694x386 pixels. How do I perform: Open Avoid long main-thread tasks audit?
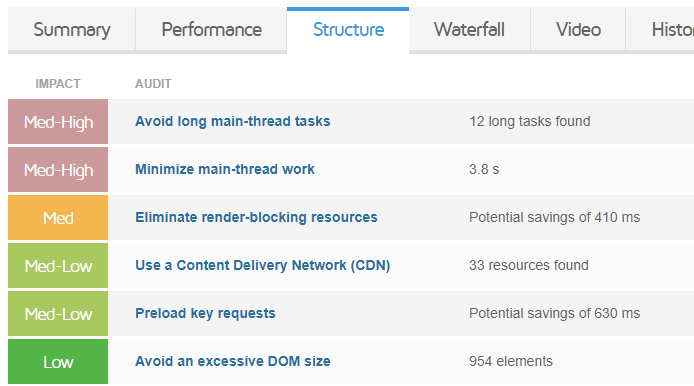[x=232, y=121]
